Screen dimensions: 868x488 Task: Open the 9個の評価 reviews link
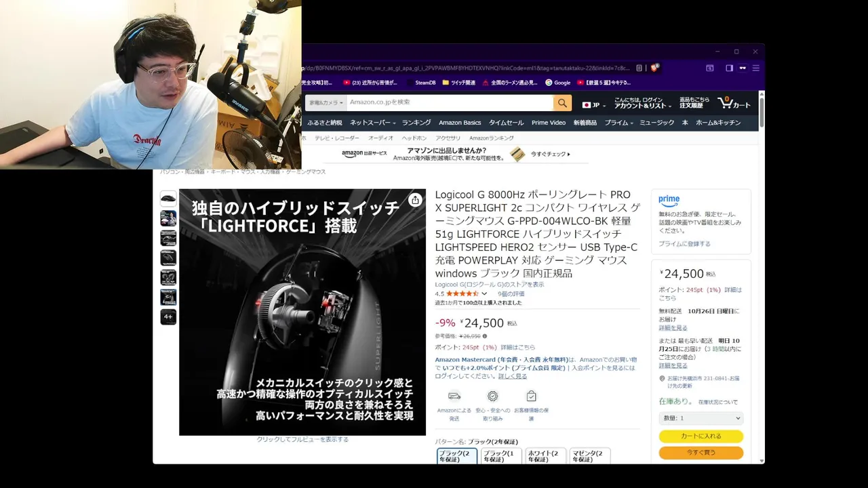pos(511,294)
